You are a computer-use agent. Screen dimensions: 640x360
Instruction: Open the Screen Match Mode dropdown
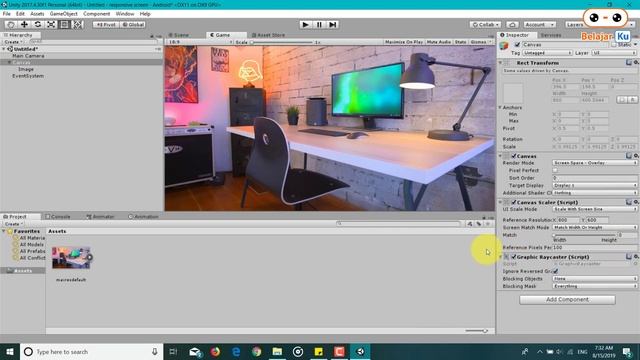[594, 227]
